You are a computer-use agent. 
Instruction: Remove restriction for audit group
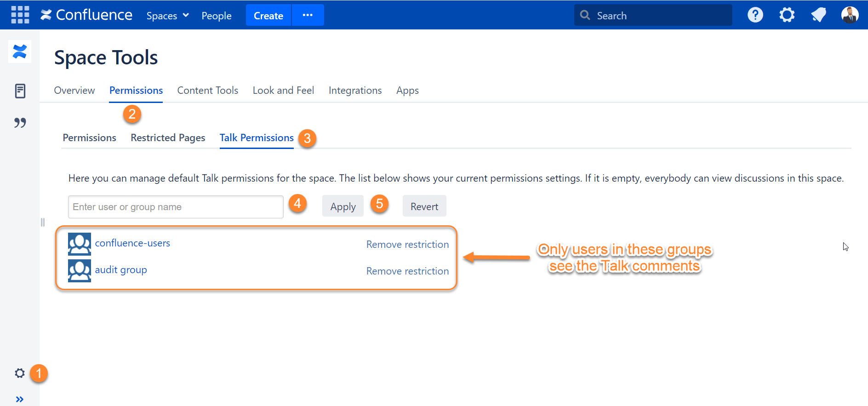[407, 271]
